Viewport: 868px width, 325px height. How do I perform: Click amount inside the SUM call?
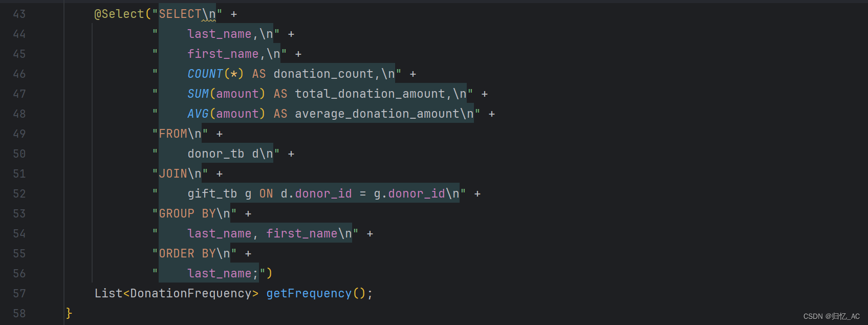pos(237,94)
